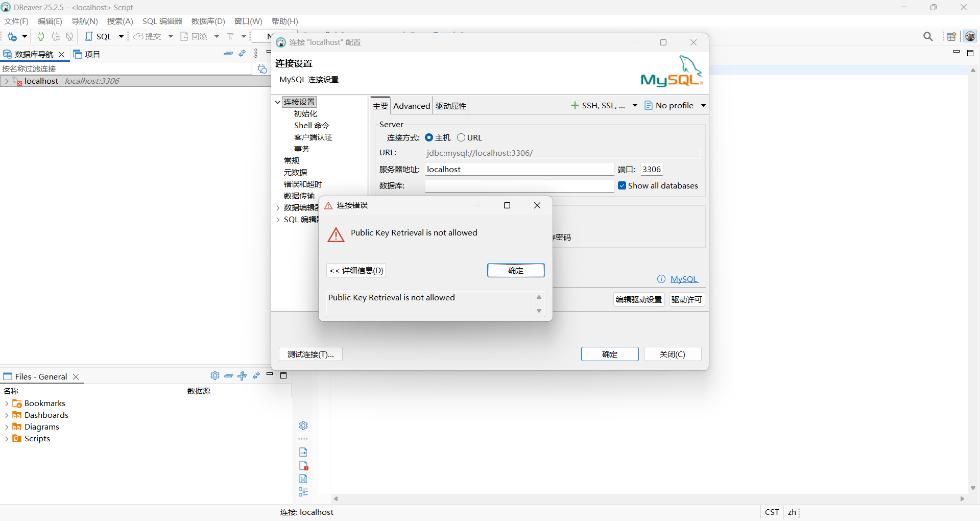Click the gear icon in the editor side toolbar

[303, 425]
